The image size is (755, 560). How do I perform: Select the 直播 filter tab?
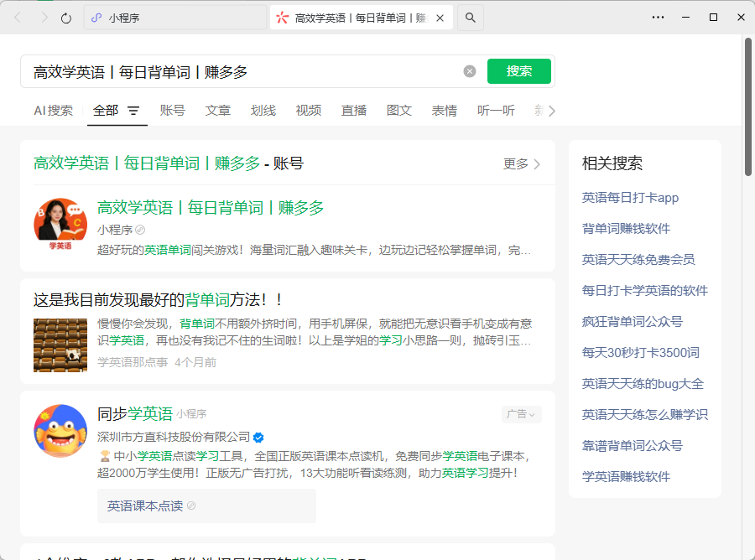pos(353,111)
